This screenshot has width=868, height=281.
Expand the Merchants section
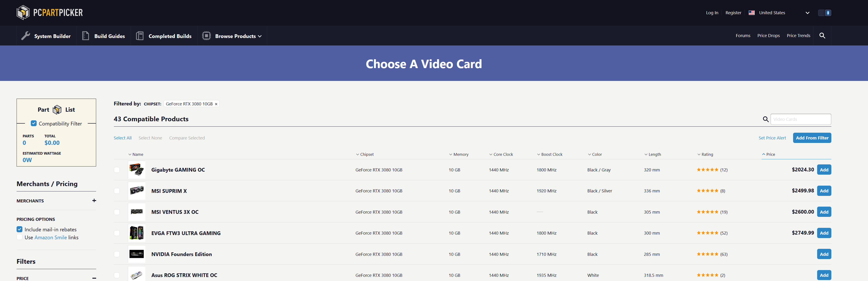(94, 201)
